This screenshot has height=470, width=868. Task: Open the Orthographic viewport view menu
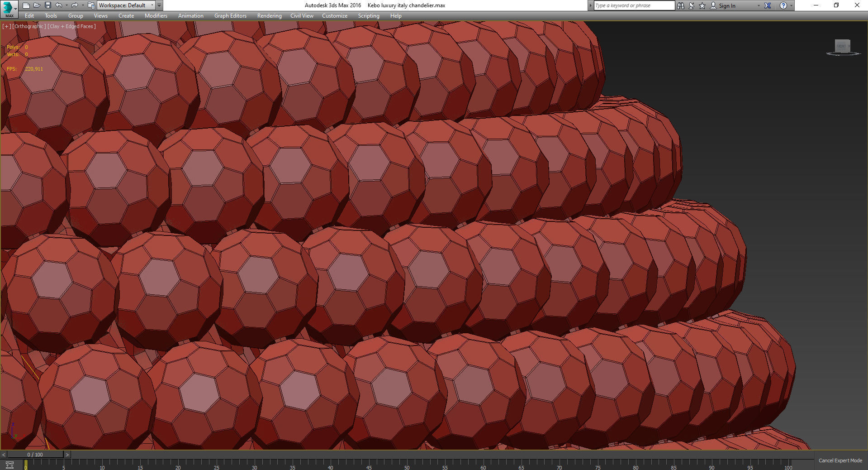[29, 26]
